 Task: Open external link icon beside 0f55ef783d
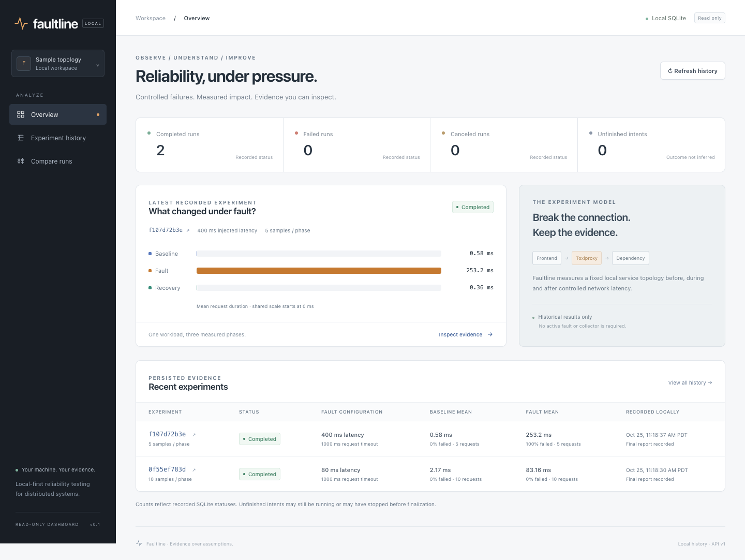point(194,470)
